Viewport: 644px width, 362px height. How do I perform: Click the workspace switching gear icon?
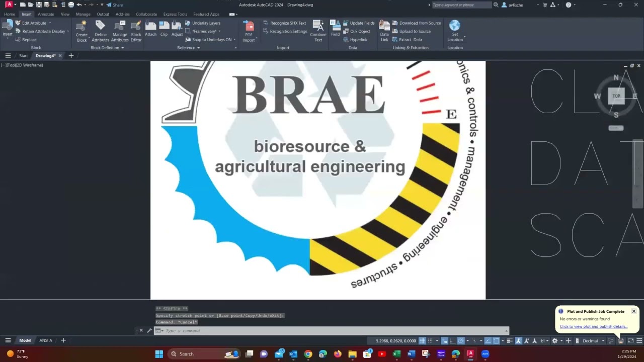555,341
